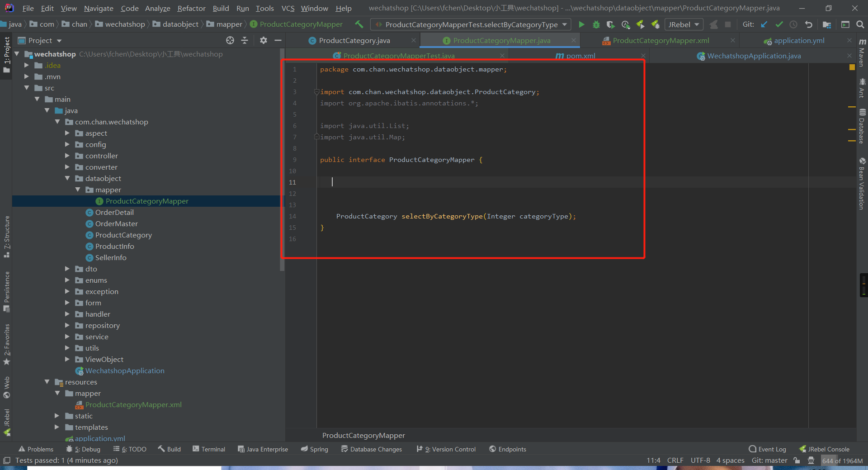Open Project Structure icon
The width and height of the screenshot is (868, 470).
827,24
